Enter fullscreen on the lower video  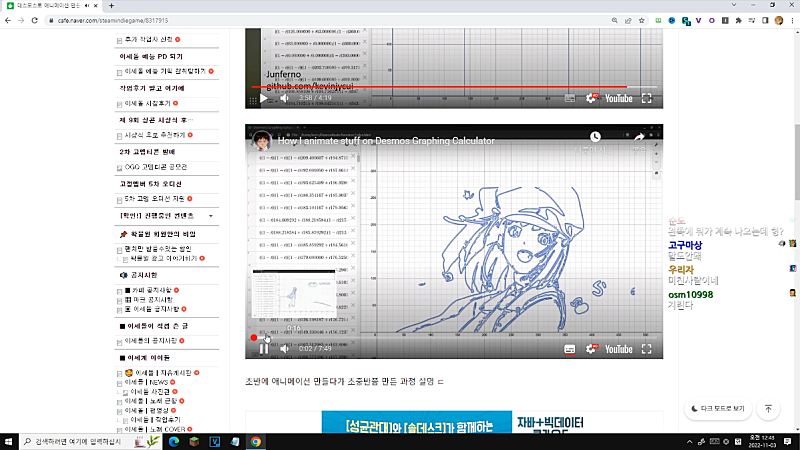[x=647, y=349]
